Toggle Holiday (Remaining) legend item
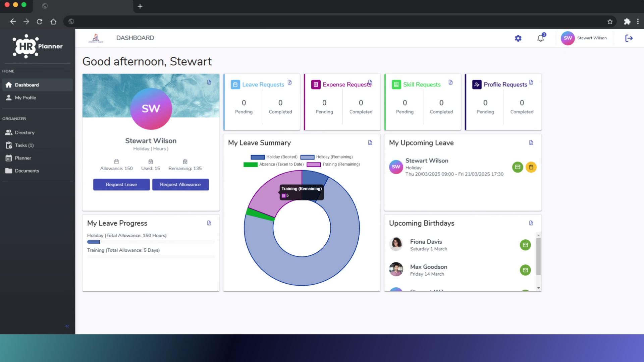Viewport: 644px width, 362px height. 326,157
